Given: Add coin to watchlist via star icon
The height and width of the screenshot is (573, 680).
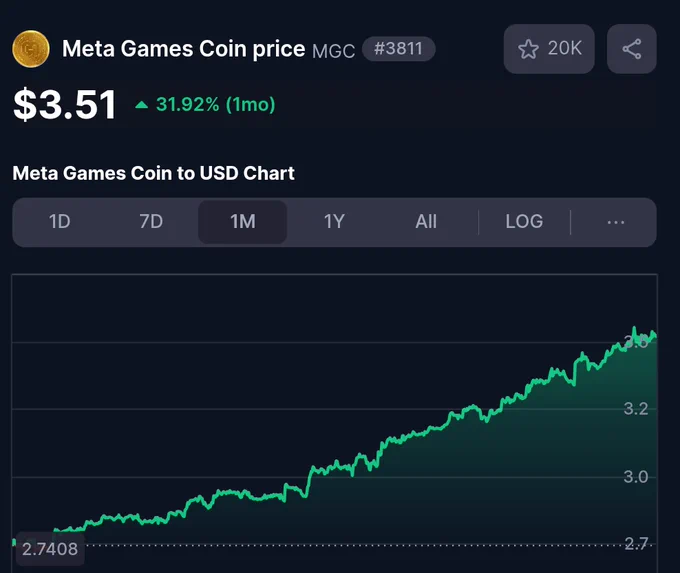Looking at the screenshot, I should point(528,49).
